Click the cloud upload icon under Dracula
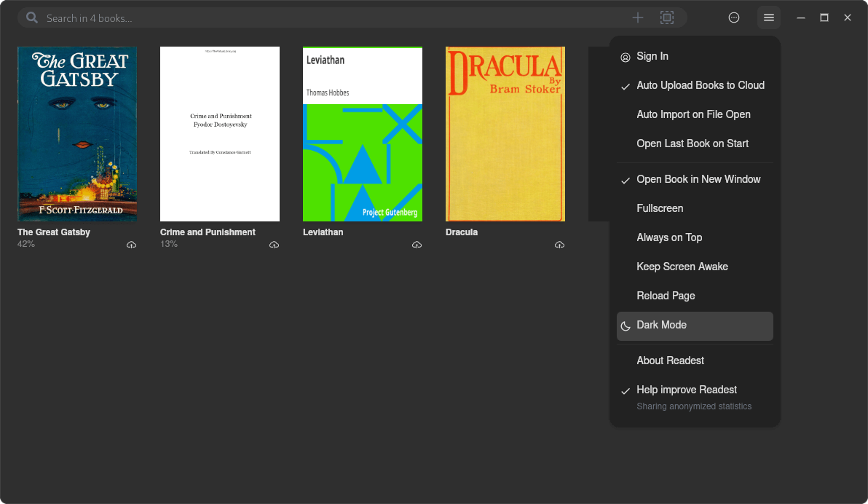Screen dimensions: 868x504 [559, 245]
